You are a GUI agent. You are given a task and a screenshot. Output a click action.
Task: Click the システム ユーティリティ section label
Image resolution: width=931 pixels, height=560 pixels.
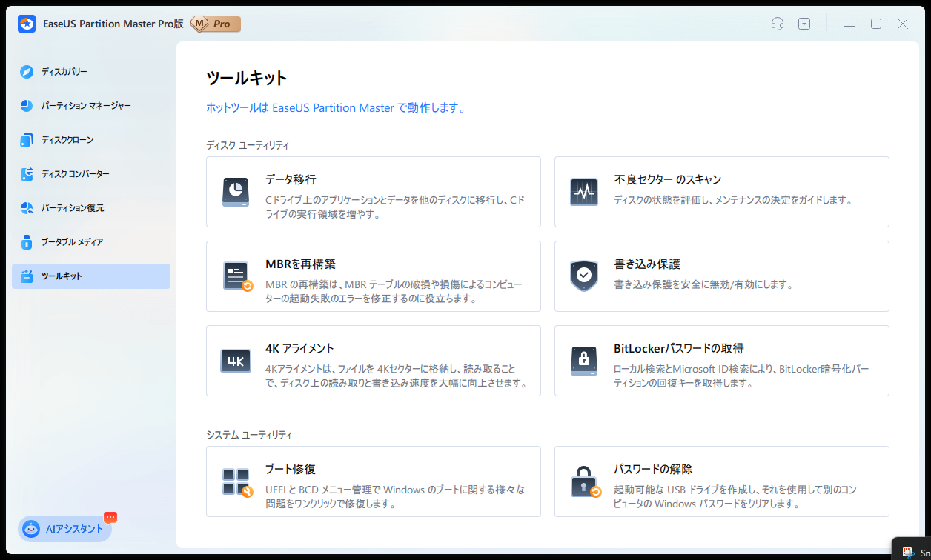pos(249,435)
